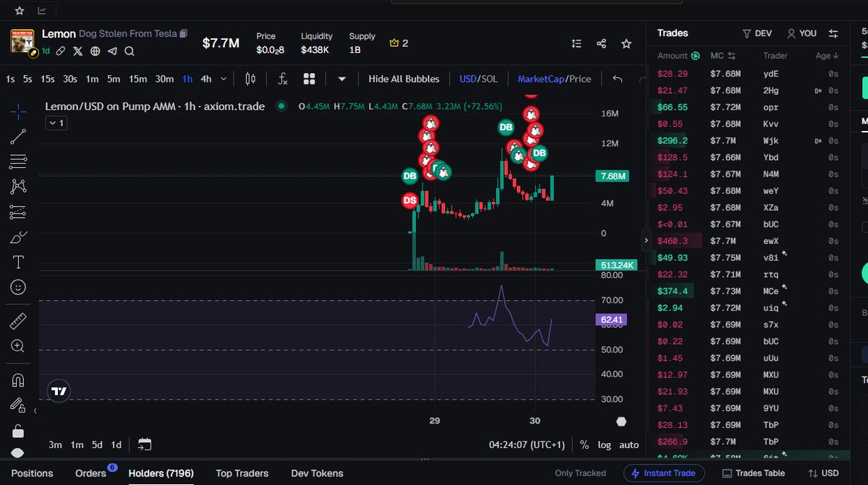Switch chart interval to 1s

tap(10, 79)
